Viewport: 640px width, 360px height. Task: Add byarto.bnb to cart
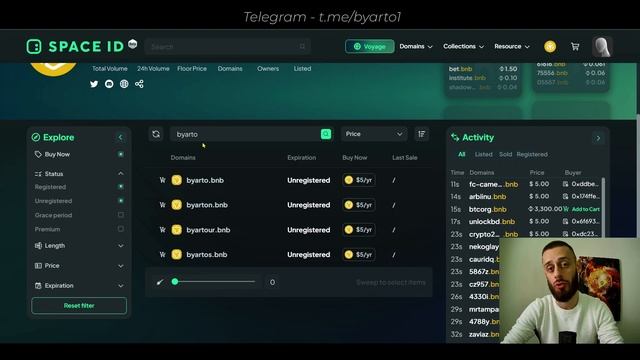pos(162,180)
